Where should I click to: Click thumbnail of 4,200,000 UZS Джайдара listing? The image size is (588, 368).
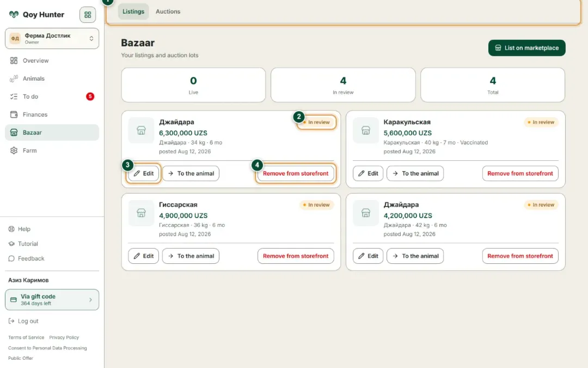tap(366, 213)
